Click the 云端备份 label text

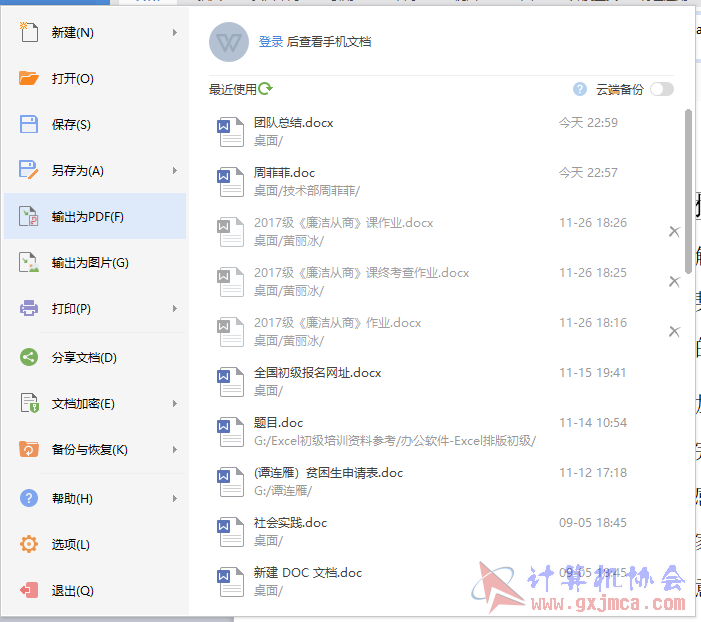pos(620,89)
